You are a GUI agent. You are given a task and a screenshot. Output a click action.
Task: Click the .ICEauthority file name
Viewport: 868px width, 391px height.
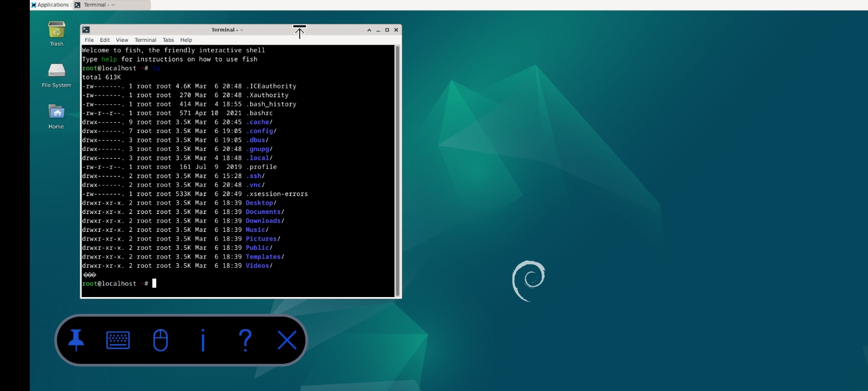(271, 86)
